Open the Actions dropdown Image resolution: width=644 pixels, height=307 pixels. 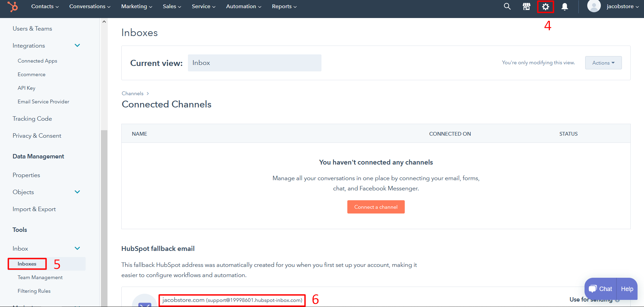[603, 63]
